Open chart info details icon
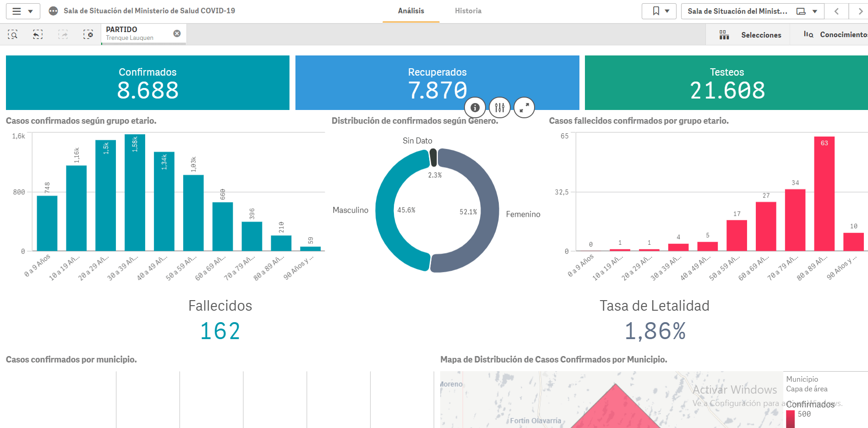 tap(475, 108)
